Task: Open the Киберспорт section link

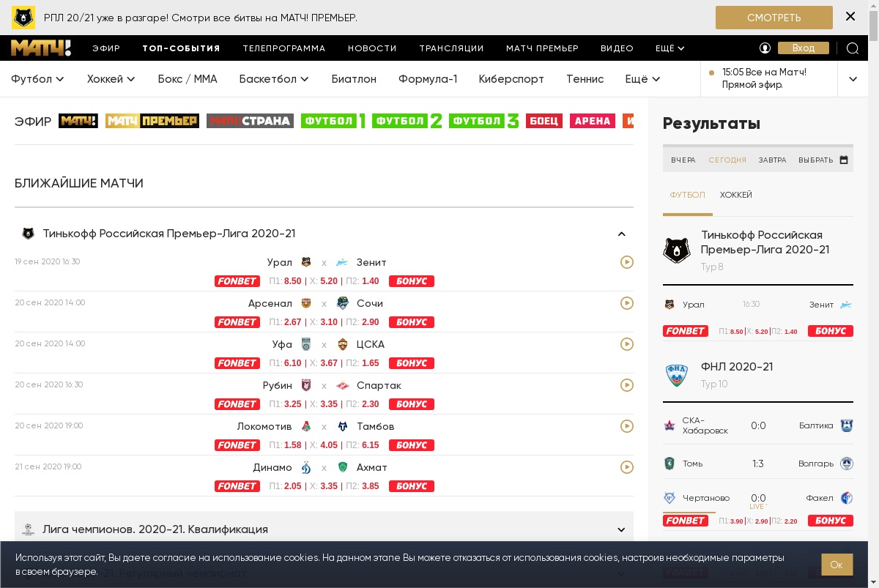Action: tap(511, 79)
